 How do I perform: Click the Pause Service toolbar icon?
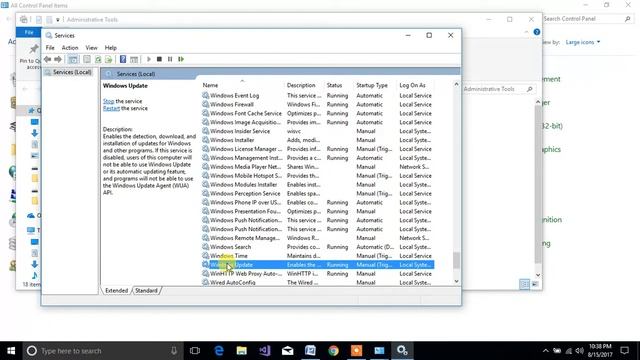(170, 59)
